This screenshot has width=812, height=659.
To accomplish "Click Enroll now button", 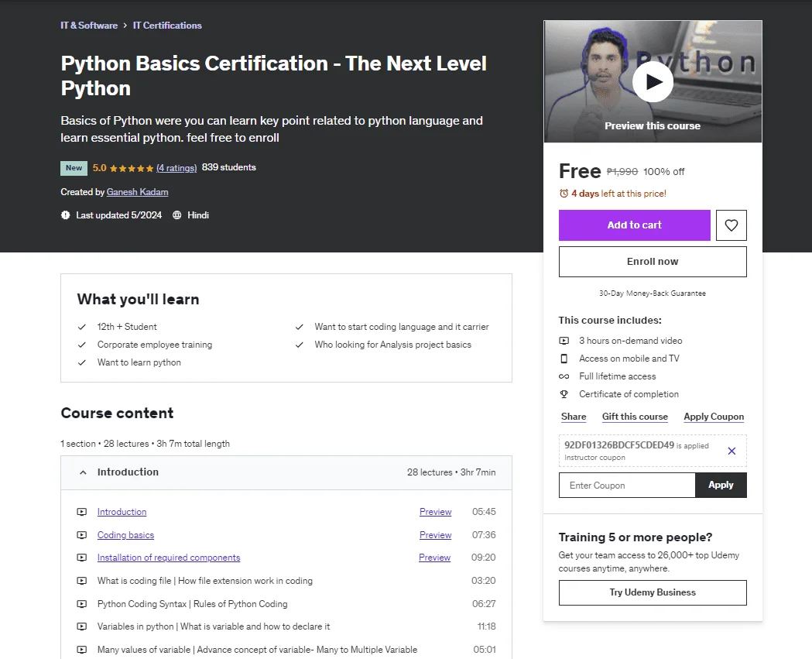I will point(653,262).
